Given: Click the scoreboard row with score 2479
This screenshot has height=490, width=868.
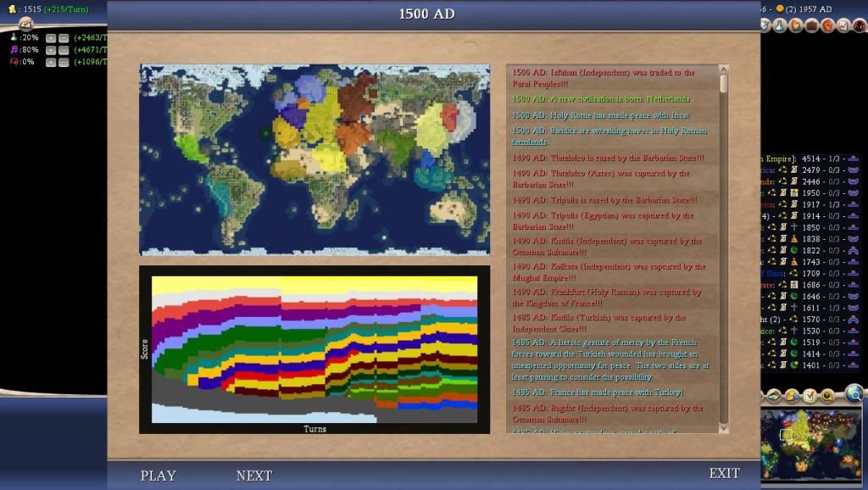Looking at the screenshot, I should (811, 170).
